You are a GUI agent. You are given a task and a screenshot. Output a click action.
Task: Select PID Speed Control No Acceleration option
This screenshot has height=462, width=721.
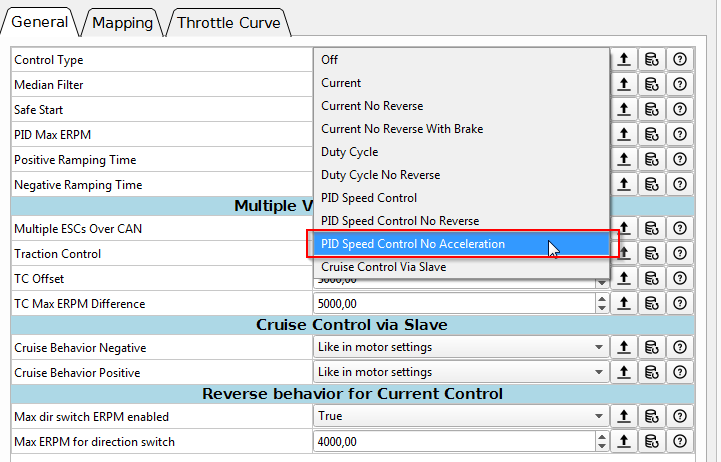413,244
